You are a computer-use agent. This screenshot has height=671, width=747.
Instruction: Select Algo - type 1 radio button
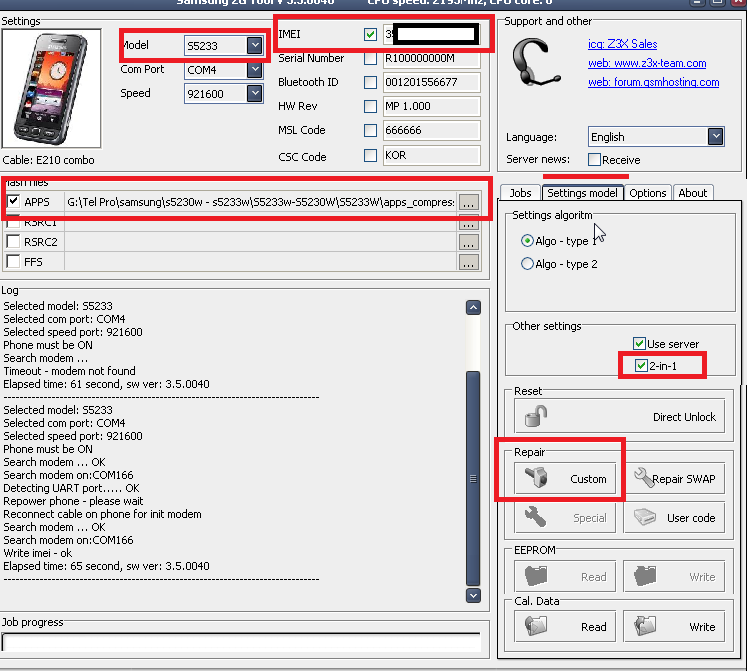[527, 241]
